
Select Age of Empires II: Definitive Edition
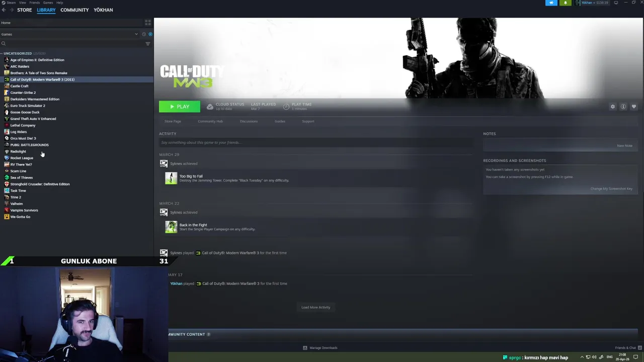pos(37,60)
